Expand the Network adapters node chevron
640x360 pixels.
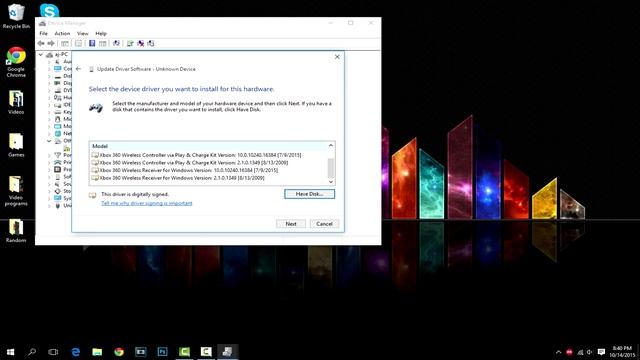pos(49,133)
